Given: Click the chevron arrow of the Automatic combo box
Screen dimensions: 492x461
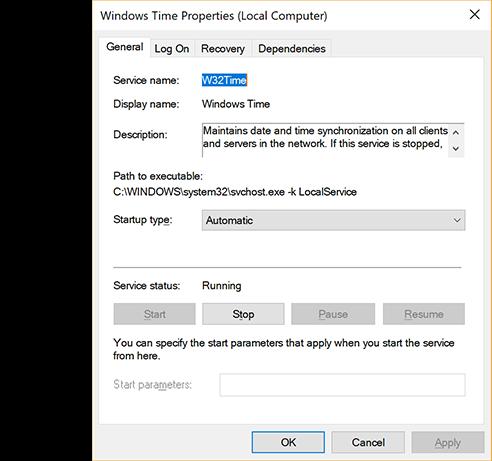Looking at the screenshot, I should (457, 220).
